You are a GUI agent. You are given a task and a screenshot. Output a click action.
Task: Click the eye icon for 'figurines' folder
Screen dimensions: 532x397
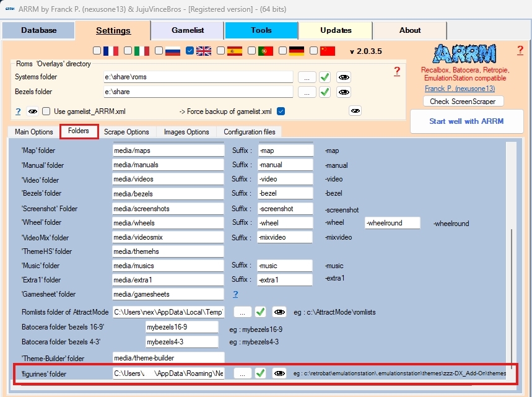[279, 373]
